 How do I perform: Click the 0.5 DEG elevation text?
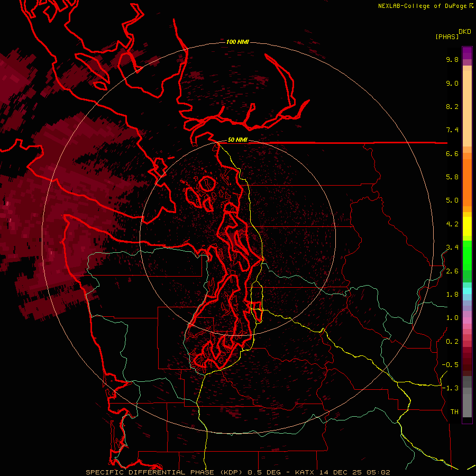pyautogui.click(x=264, y=472)
